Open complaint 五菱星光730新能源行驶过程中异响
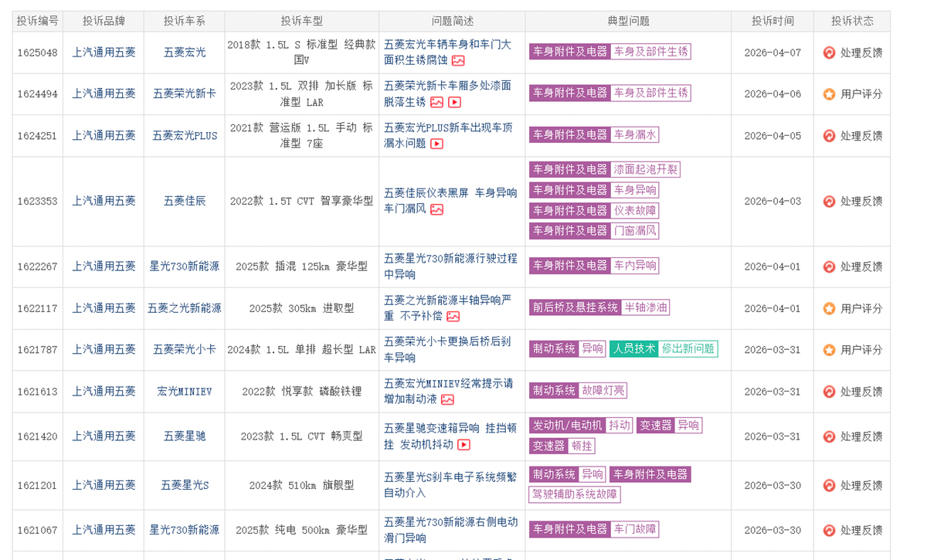Image resolution: width=927 pixels, height=560 pixels. point(450,266)
